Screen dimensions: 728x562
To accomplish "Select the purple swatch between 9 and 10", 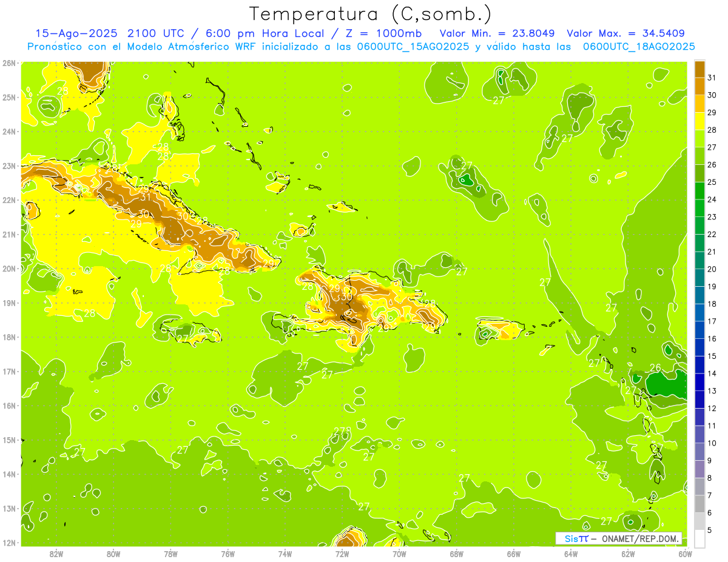I will point(699,452).
